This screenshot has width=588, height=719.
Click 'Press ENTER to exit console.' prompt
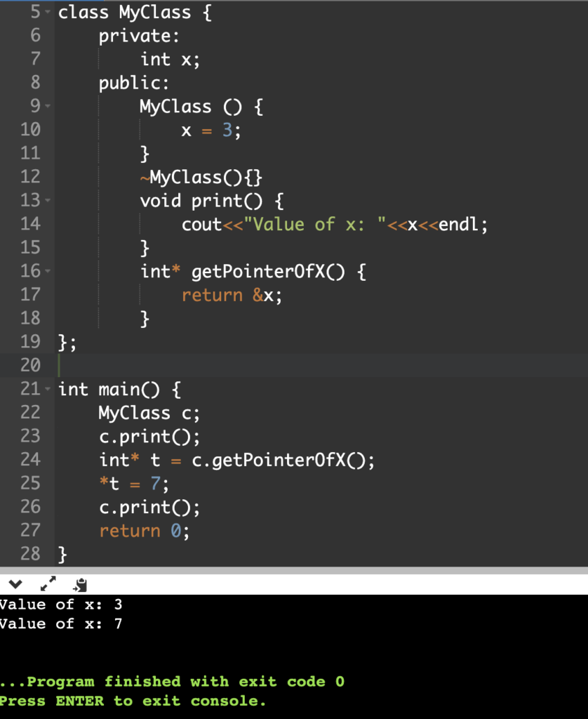coord(133,701)
